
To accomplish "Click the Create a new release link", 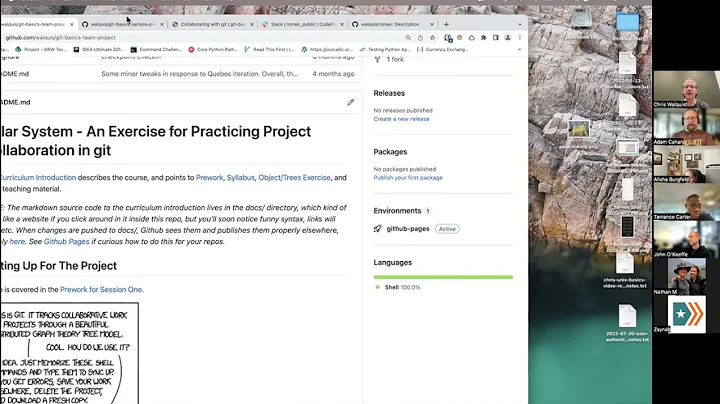I will point(401,119).
